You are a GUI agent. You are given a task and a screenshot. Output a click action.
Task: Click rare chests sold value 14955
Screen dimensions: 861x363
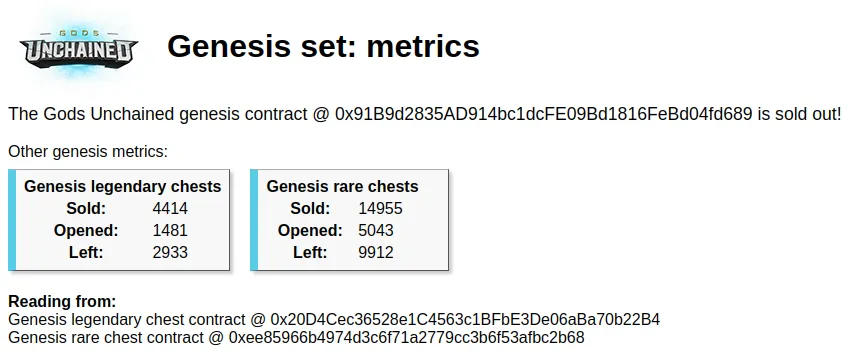point(381,209)
